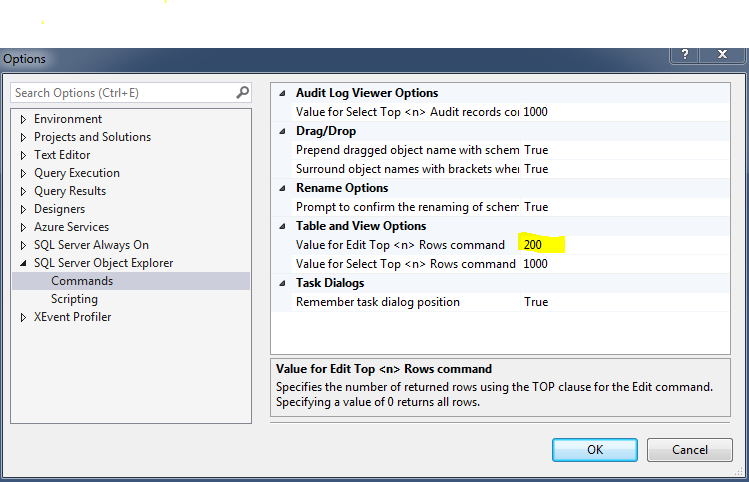Click the search magnifier icon
The height and width of the screenshot is (482, 749).
point(242,93)
